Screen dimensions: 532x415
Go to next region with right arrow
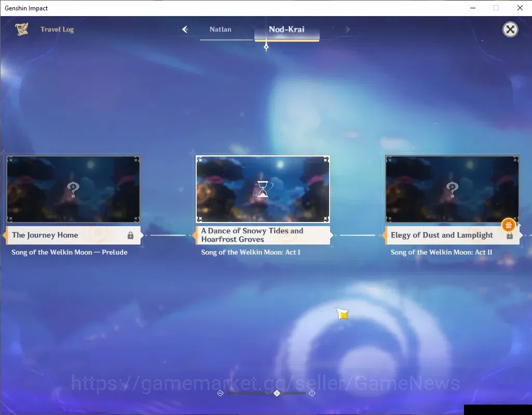click(347, 30)
